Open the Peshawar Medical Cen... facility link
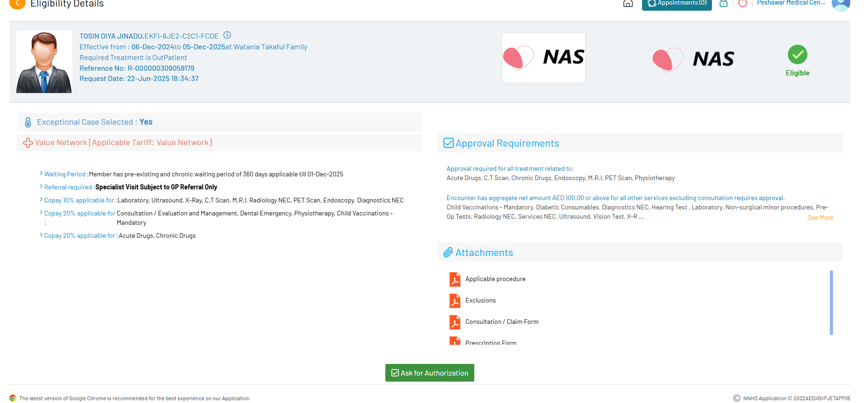This screenshot has height=403, width=868. coord(791,3)
